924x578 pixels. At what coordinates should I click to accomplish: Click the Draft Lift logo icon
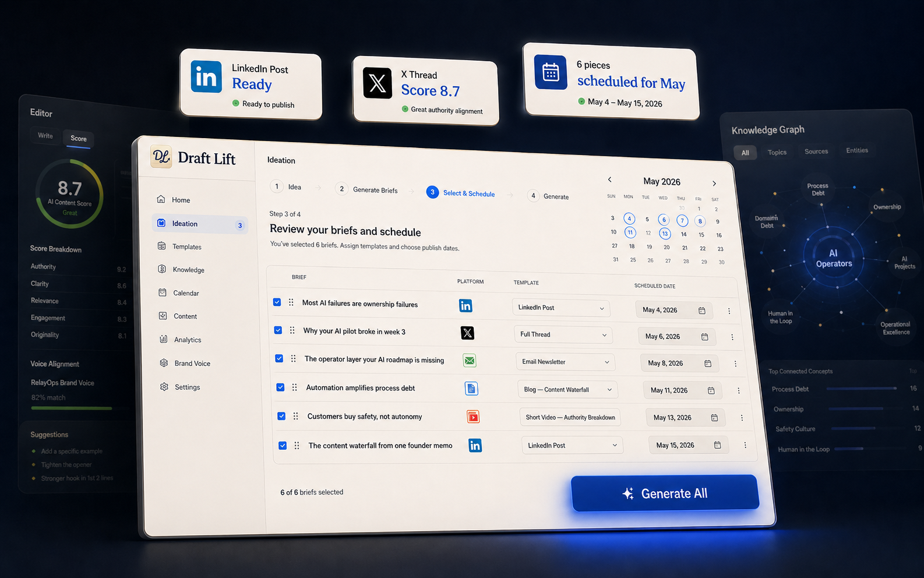(161, 156)
